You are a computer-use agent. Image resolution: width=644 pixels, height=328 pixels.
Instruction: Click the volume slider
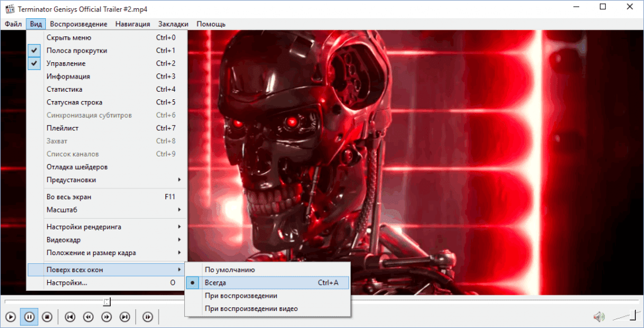[x=626, y=315]
